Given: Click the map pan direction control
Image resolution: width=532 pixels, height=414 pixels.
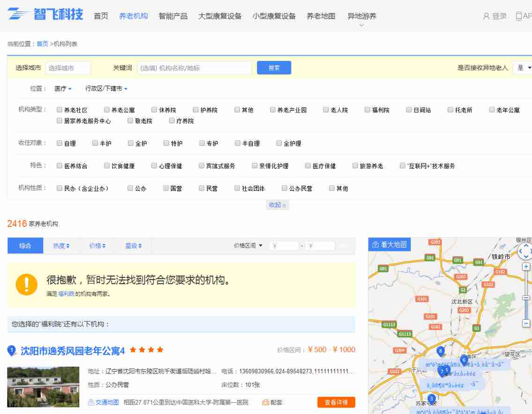Looking at the screenshot, I should pyautogui.click(x=525, y=251).
